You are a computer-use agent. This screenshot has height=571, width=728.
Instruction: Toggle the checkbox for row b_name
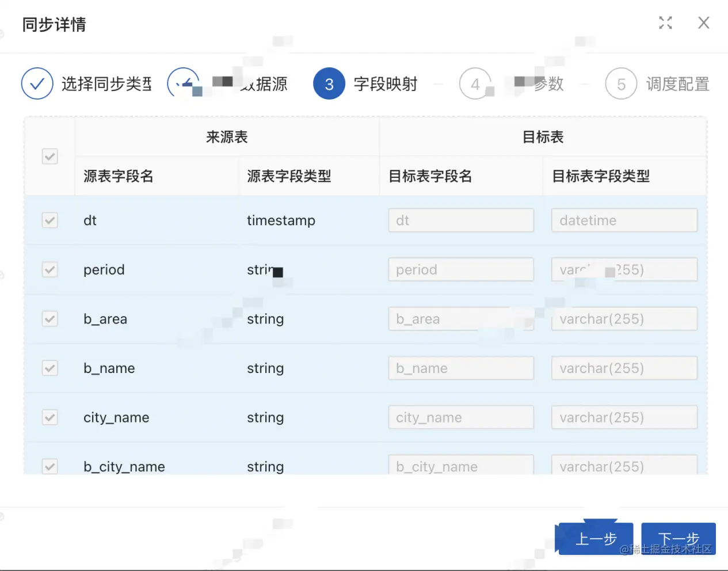point(50,368)
